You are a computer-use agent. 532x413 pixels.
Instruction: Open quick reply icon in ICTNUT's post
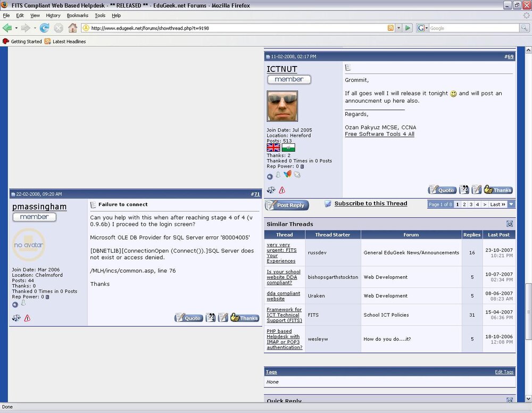click(476, 189)
